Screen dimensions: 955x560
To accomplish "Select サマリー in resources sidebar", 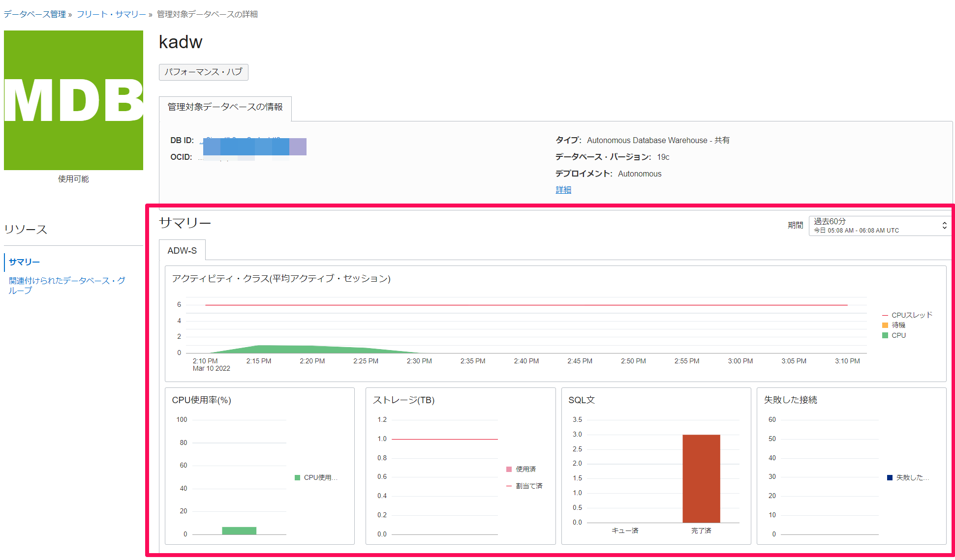I will 24,262.
